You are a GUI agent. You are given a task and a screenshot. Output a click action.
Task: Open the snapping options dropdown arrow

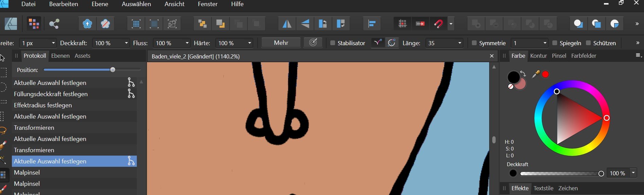pos(451,24)
